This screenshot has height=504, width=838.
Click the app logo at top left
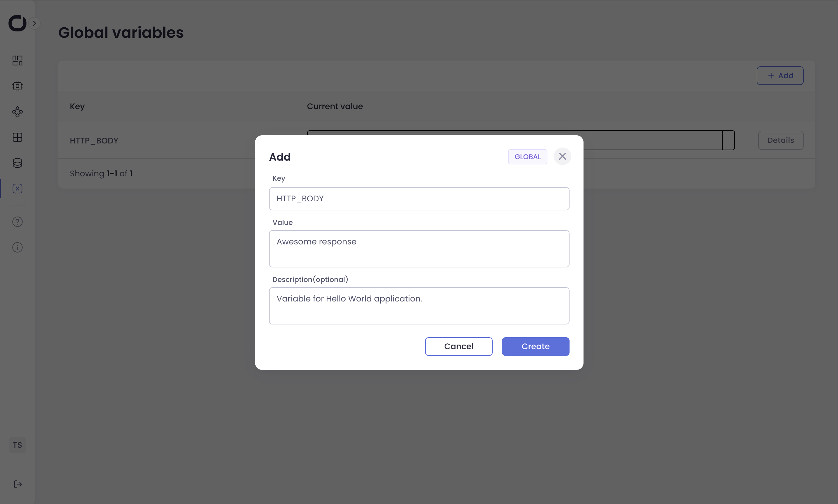point(17,23)
